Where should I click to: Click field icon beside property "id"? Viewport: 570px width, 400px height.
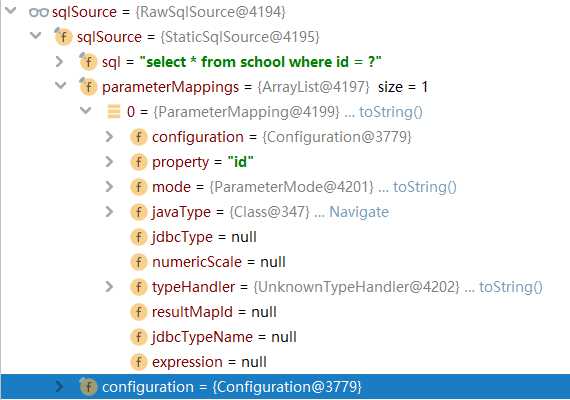coord(139,162)
